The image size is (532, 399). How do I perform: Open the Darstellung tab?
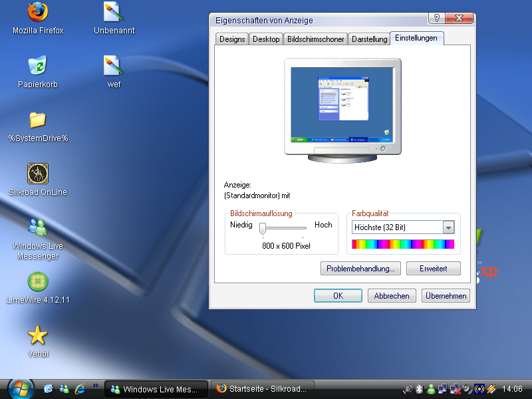369,39
